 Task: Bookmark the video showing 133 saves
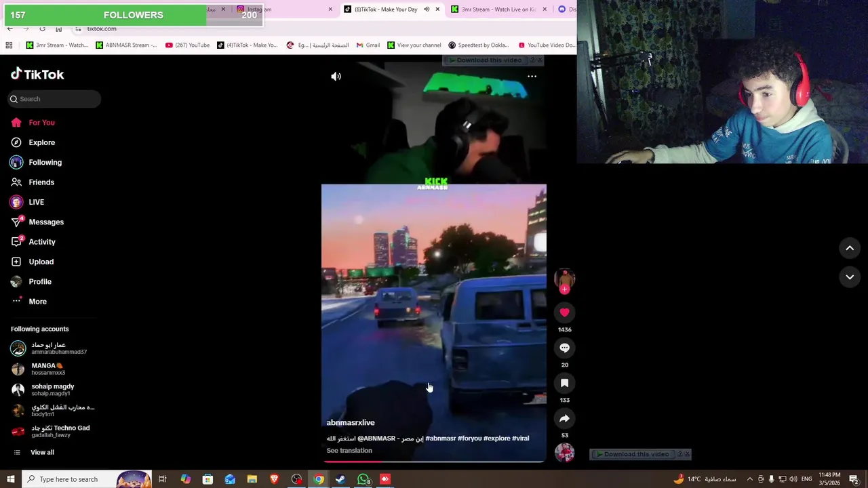(564, 383)
